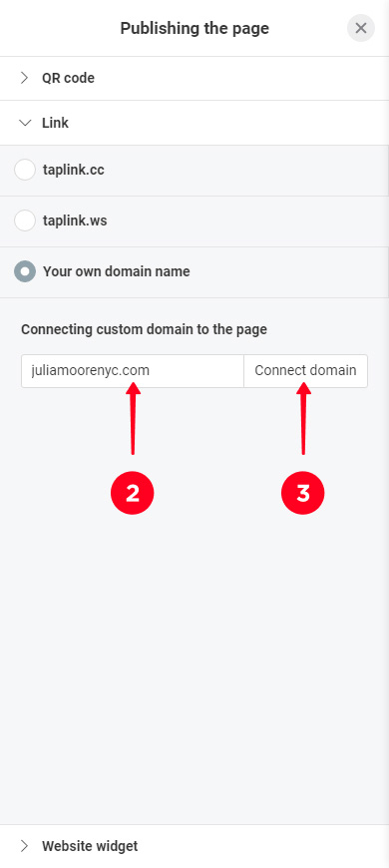This screenshot has width=389, height=868.
Task: Click the juliamoorenyc.com domain input field
Action: (133, 371)
